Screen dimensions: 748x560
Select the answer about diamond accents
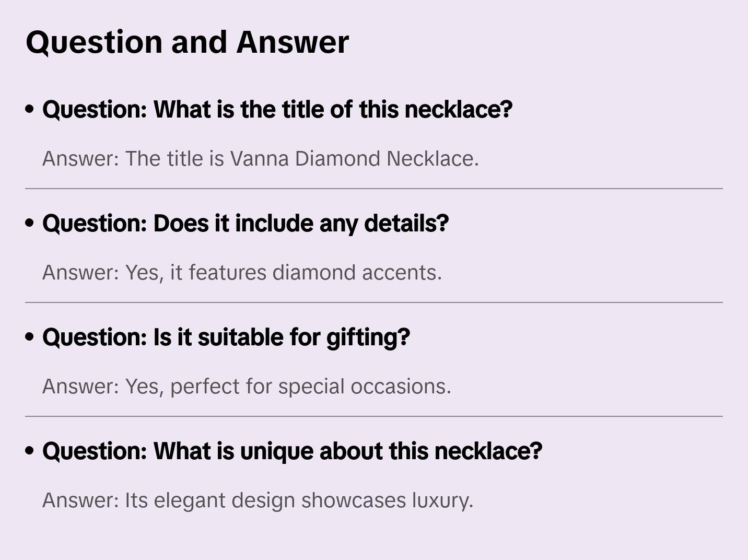coord(242,273)
